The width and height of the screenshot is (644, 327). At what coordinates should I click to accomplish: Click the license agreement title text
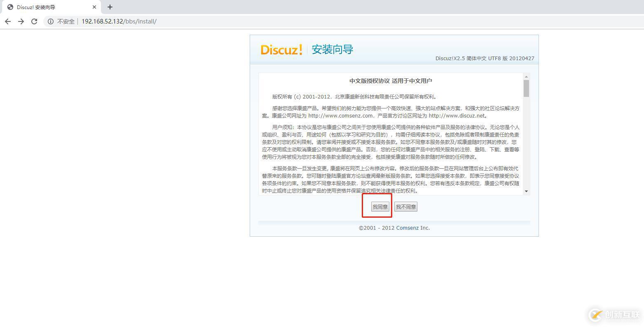[391, 81]
